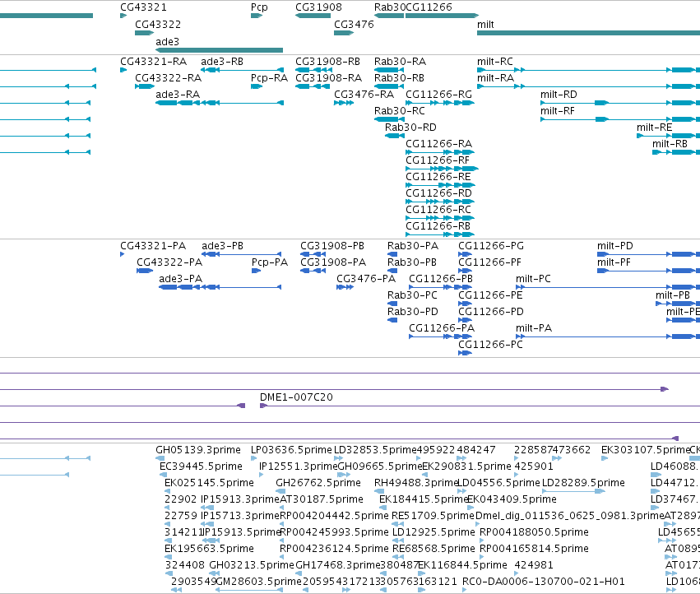Viewport: 700px width, 594px height.
Task: Click protein ade3-PA label
Action: pyautogui.click(x=180, y=279)
